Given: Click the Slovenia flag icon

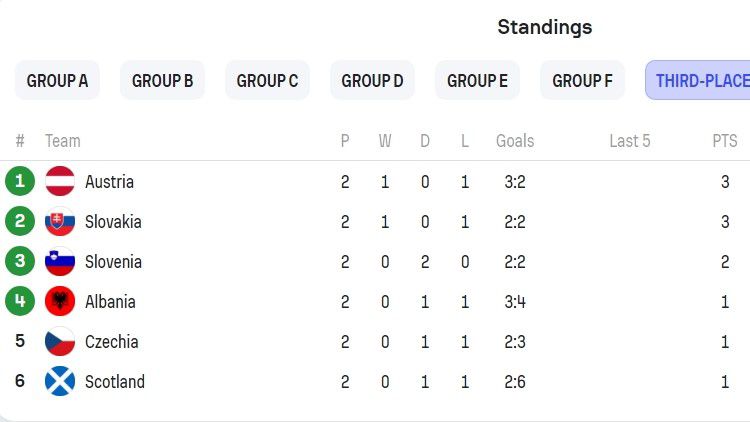Looking at the screenshot, I should click(60, 261).
